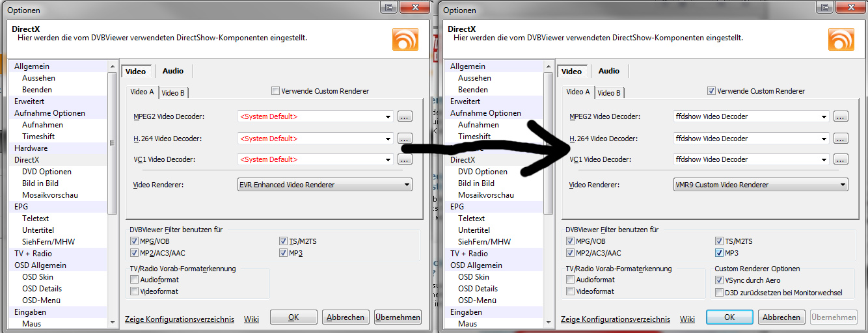Enable Videoformat checkbox in left window

tap(134, 291)
